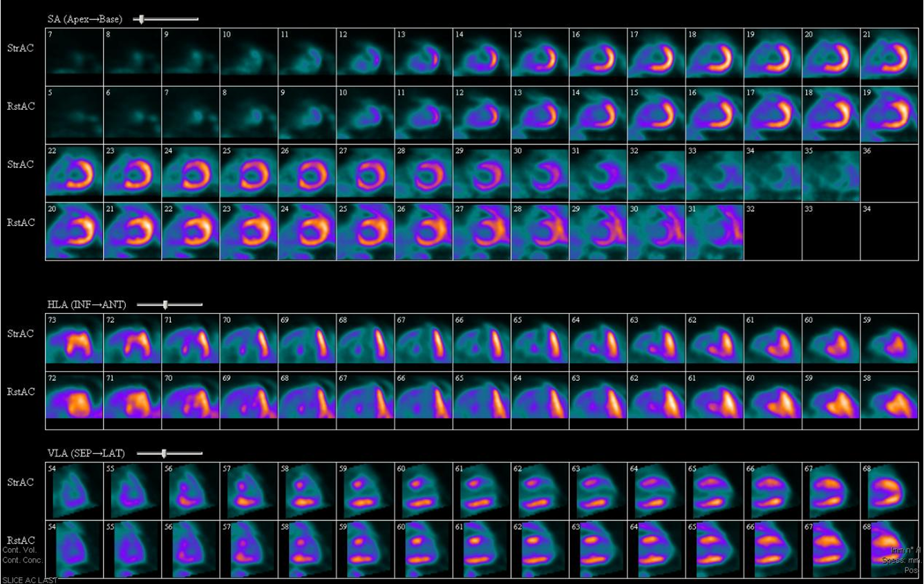
Task: Click the SLICE AC LAST status text
Action: tap(30, 580)
